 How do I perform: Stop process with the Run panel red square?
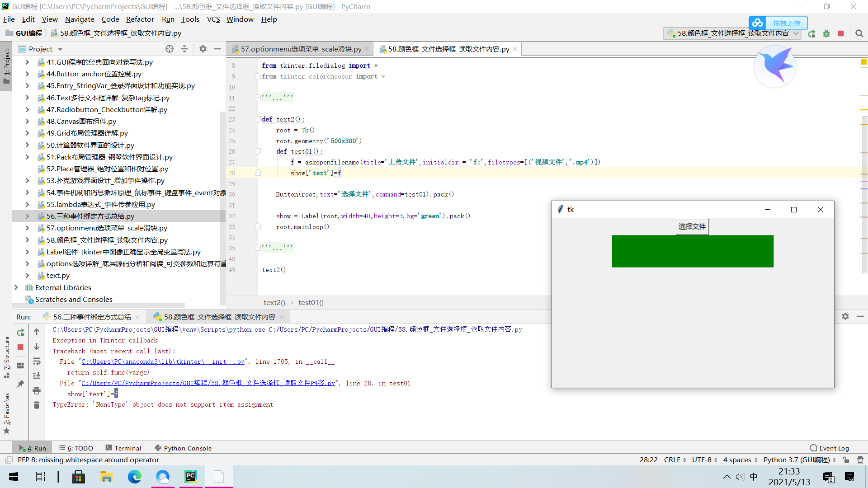(x=20, y=347)
